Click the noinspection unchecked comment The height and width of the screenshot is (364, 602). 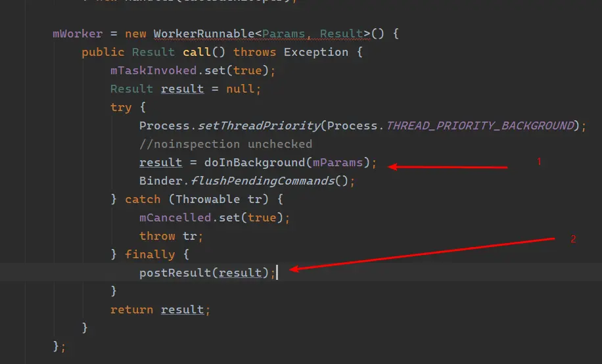226,145
